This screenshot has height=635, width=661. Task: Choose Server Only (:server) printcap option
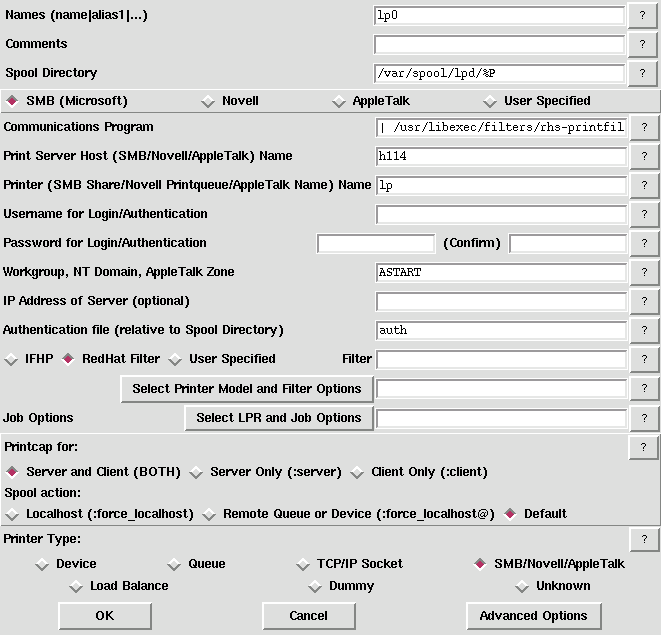(x=197, y=472)
